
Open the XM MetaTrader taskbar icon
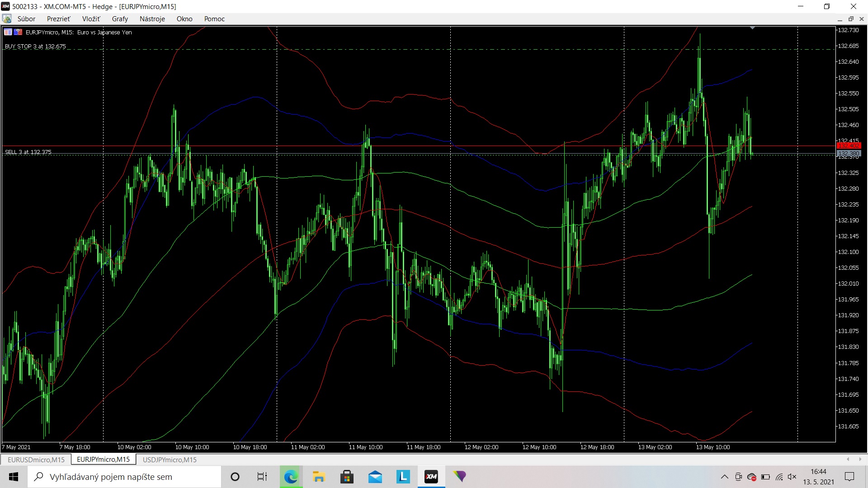(x=431, y=477)
